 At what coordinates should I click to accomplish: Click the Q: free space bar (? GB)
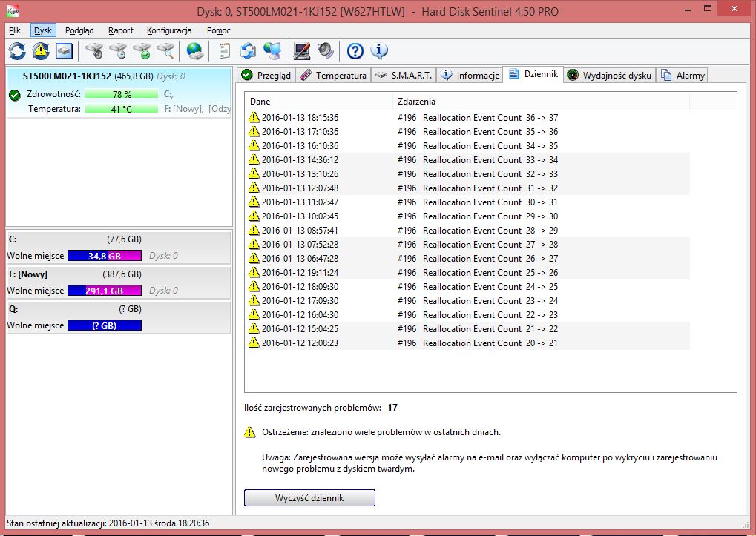click(105, 325)
